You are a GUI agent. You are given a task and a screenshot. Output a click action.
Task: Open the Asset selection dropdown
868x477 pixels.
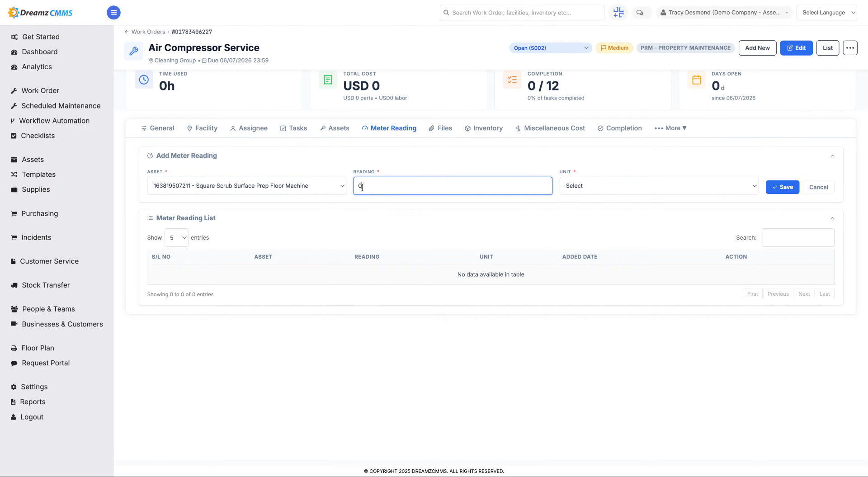pos(246,186)
